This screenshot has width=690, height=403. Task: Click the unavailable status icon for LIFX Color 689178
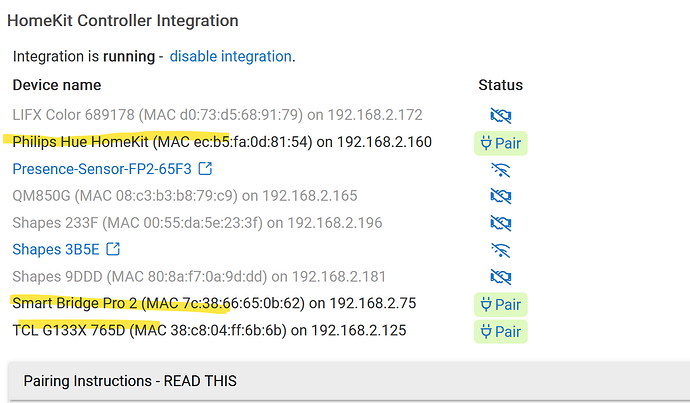coord(500,116)
